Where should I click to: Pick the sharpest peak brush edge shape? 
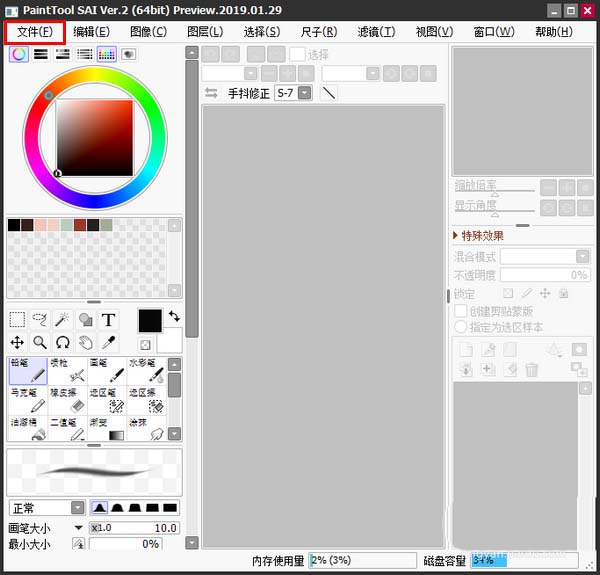point(99,508)
